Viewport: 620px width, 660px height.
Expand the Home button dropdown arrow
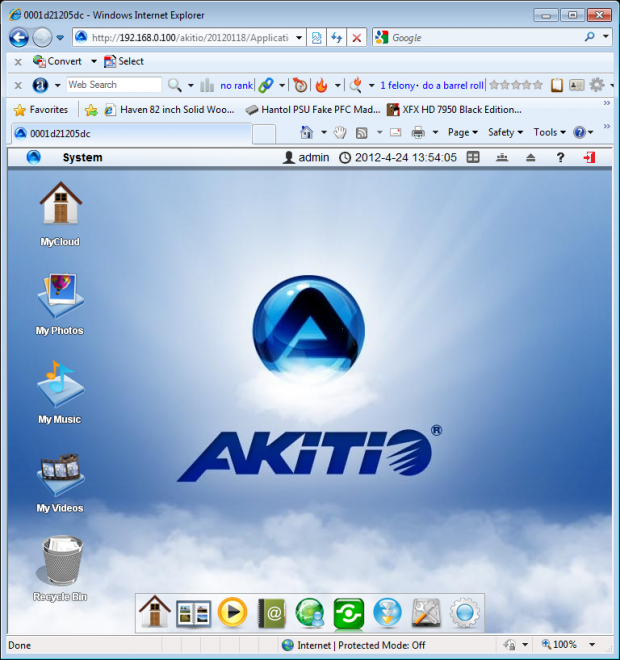(x=324, y=133)
